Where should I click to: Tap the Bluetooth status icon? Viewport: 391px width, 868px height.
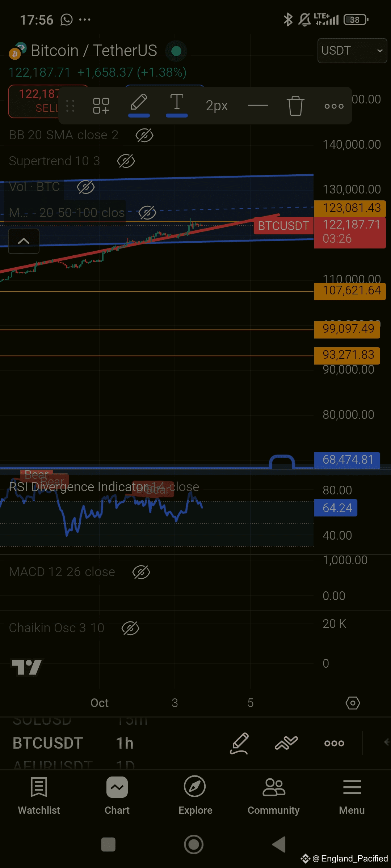click(x=288, y=20)
